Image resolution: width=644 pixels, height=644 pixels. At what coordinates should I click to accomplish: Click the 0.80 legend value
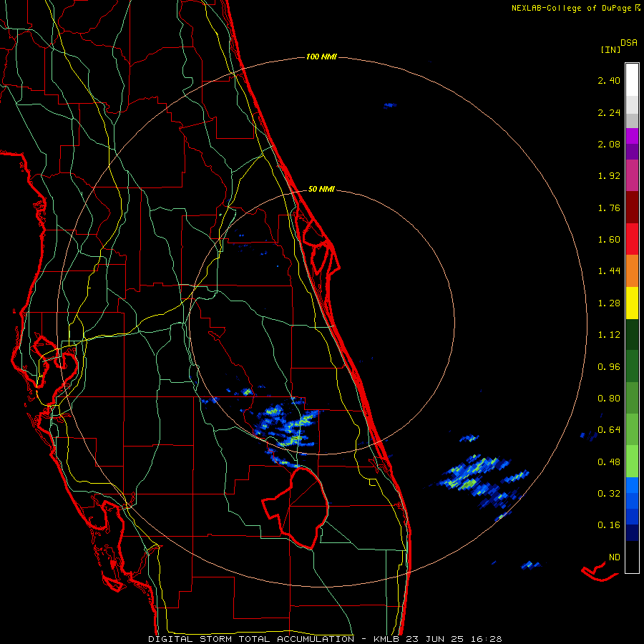tap(609, 399)
